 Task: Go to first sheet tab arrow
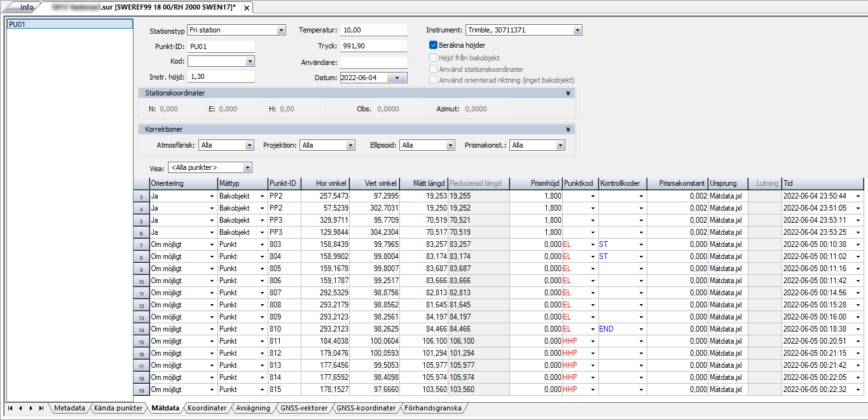point(11,408)
